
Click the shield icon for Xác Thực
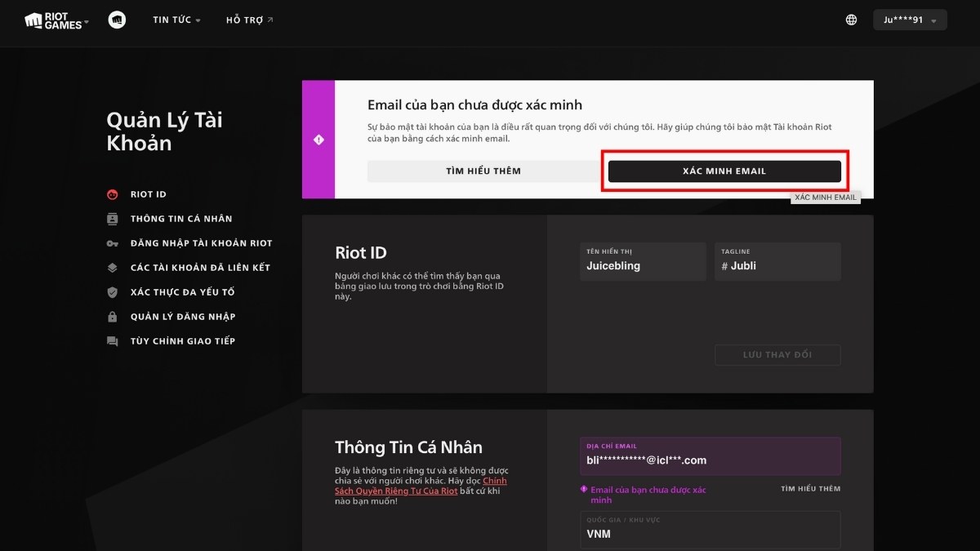[113, 292]
